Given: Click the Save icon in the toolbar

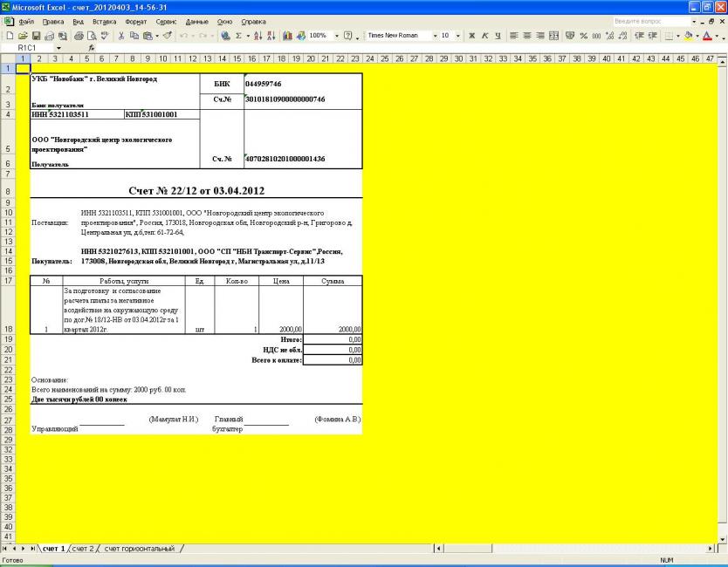Looking at the screenshot, I should [35, 35].
